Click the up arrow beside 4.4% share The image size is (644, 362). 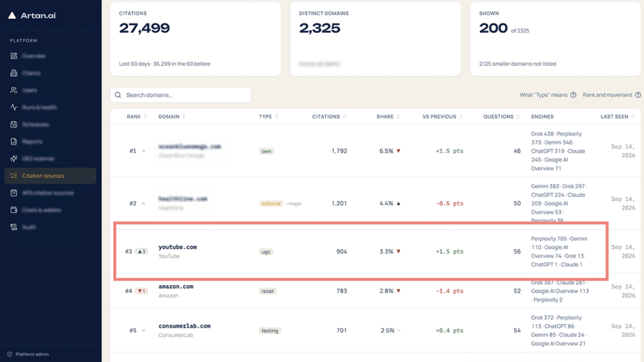pos(398,203)
